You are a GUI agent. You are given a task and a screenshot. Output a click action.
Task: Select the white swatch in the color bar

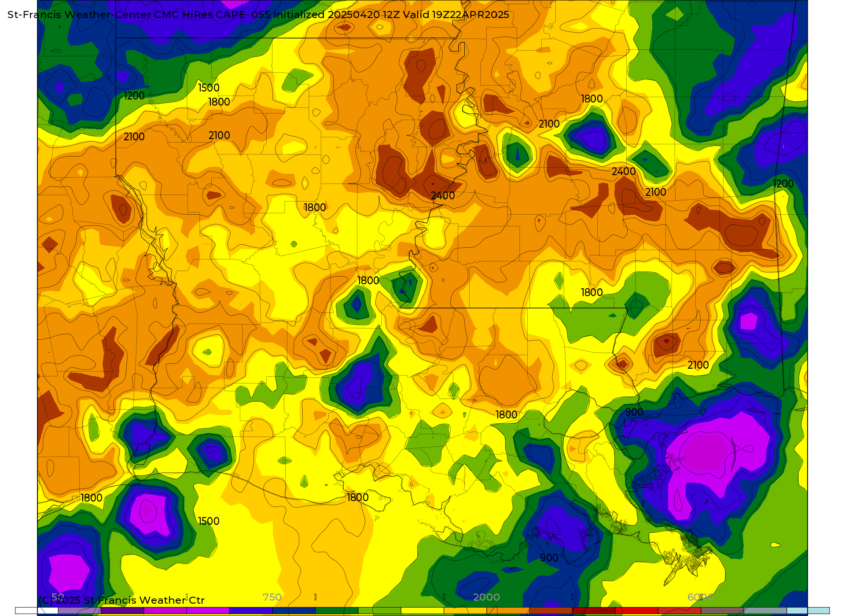click(37, 611)
